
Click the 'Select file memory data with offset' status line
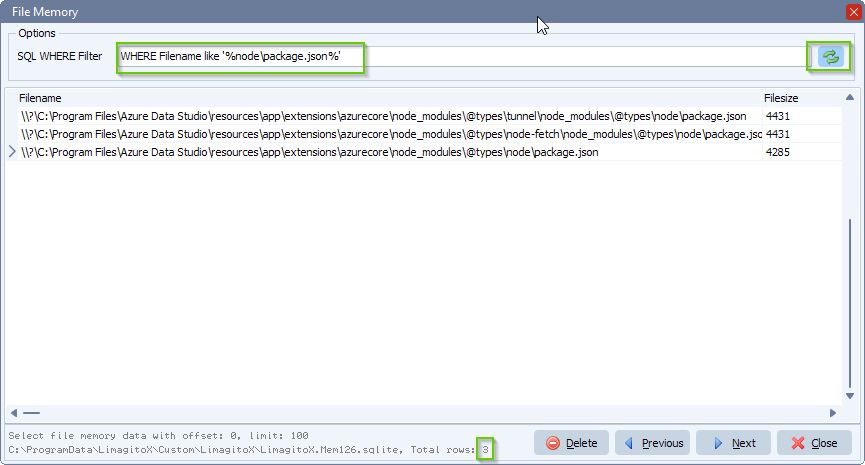pyautogui.click(x=158, y=436)
